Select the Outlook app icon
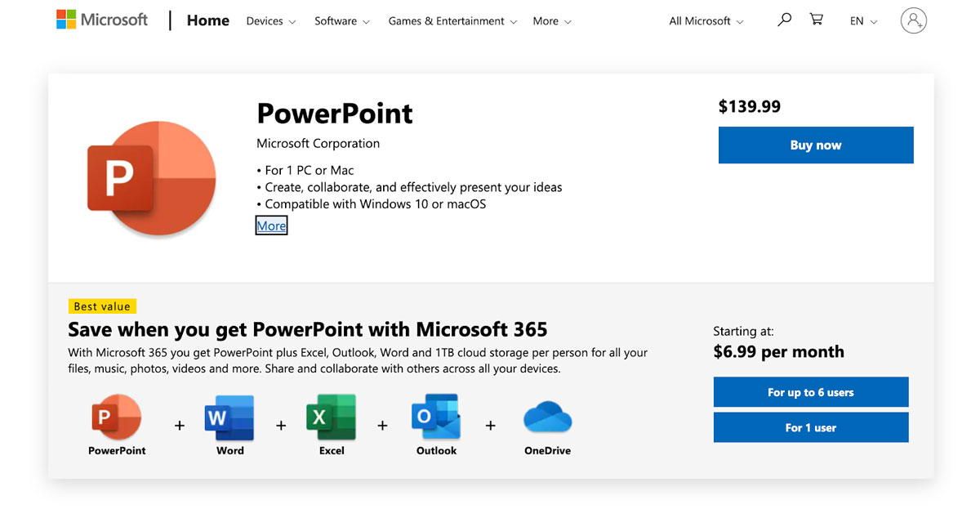980x518 pixels. pyautogui.click(x=436, y=418)
